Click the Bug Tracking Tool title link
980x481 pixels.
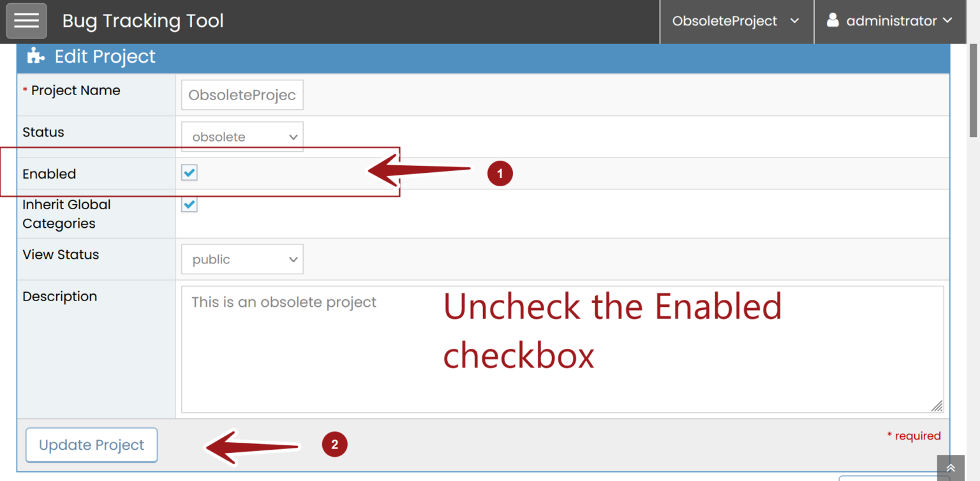[142, 20]
